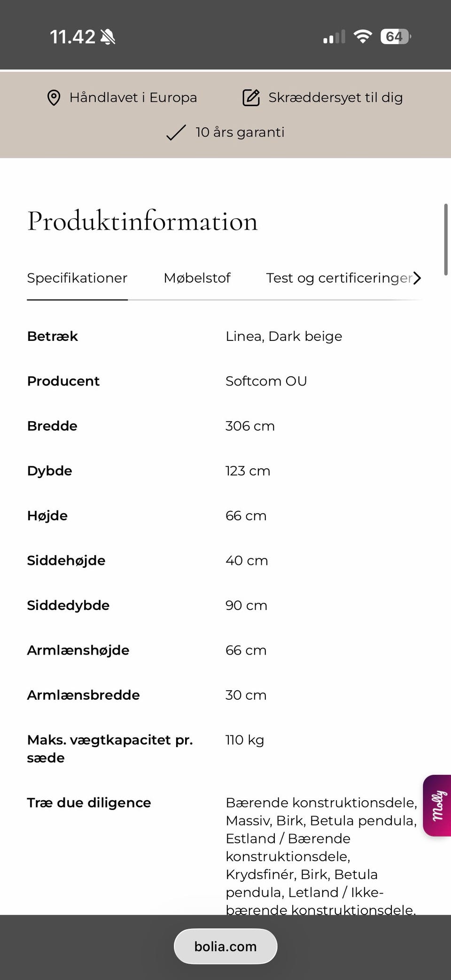Expand the Producent row for Softcom OU
Viewport: 451px width, 980px height.
click(63, 381)
